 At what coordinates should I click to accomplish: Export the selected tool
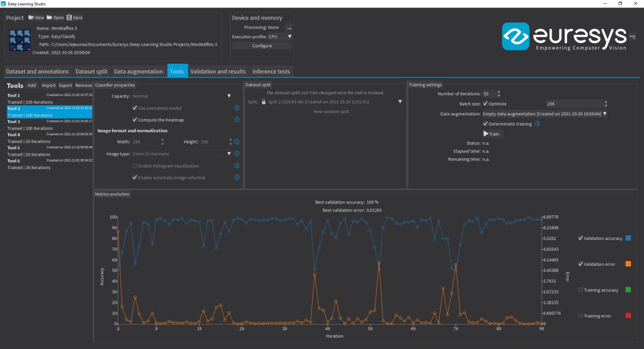[x=65, y=85]
